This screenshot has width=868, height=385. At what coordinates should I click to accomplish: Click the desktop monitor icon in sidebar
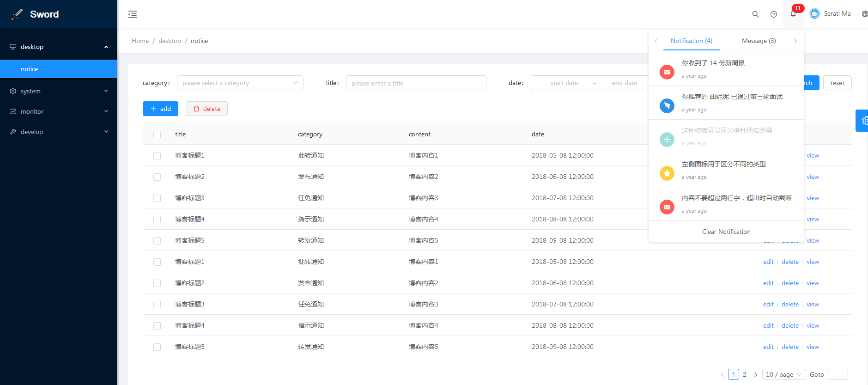(x=13, y=47)
